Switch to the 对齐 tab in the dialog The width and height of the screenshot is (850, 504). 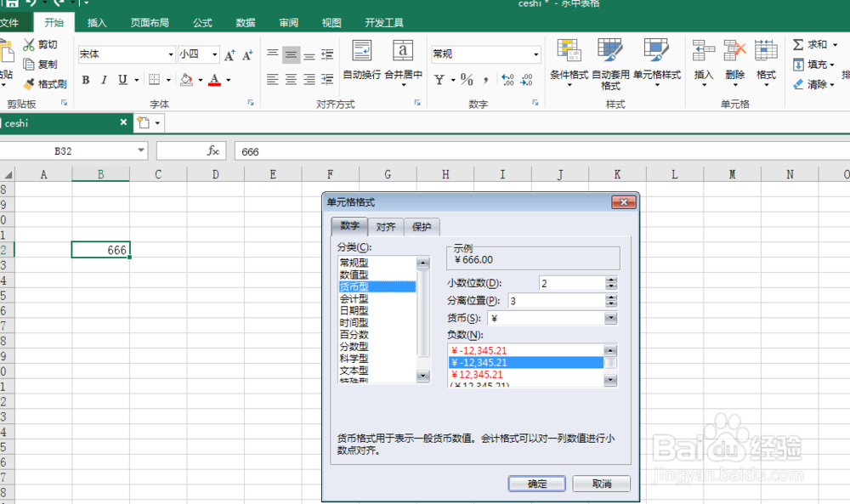387,227
